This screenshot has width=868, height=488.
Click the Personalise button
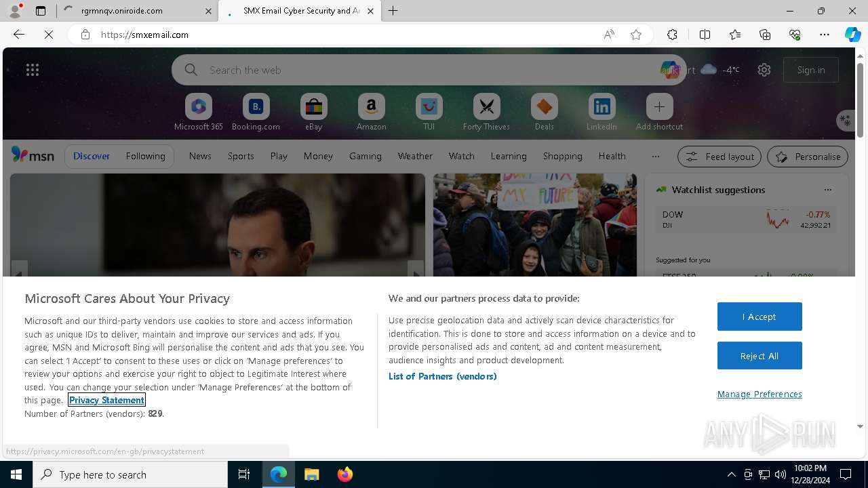[808, 157]
